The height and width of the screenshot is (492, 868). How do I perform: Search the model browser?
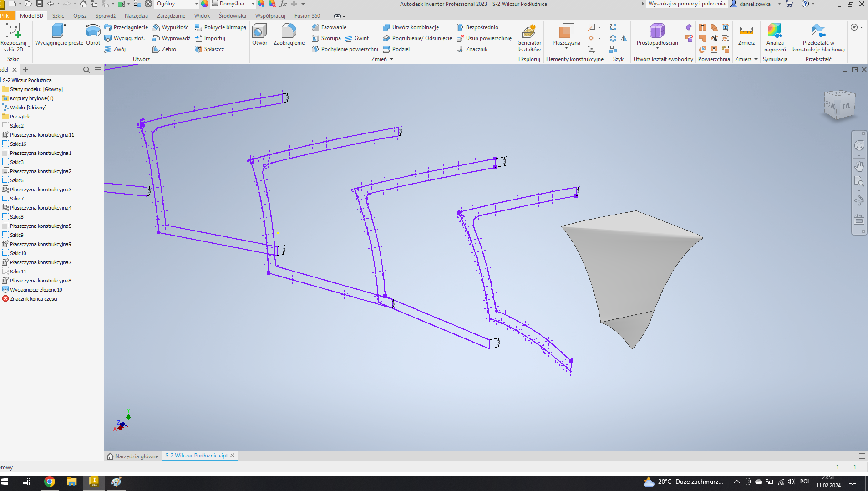click(86, 70)
